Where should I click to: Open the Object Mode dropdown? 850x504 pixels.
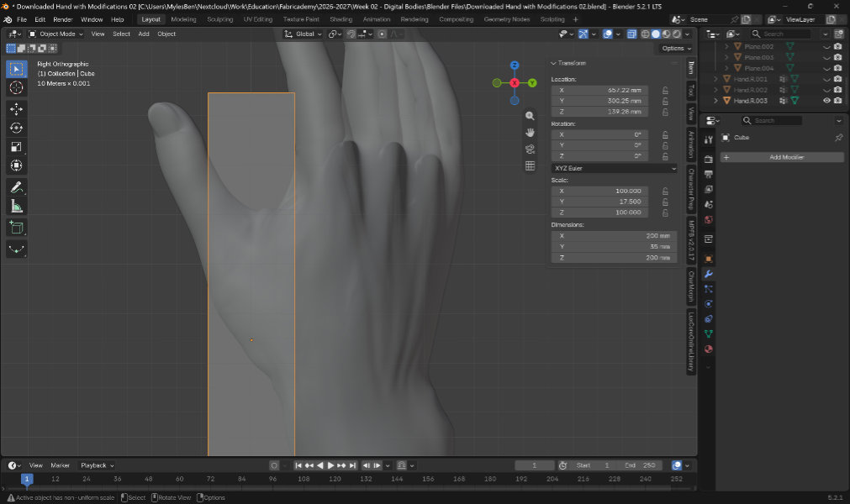click(55, 34)
